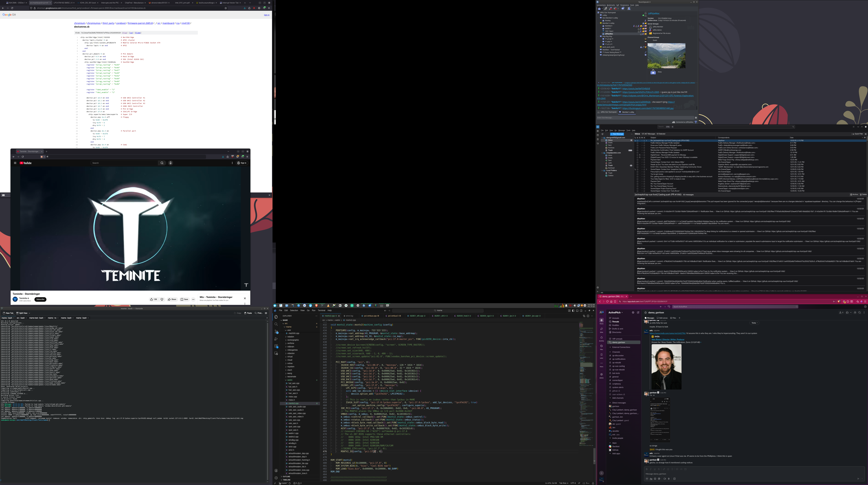
Task: Click the YouTube Like button icon
Action: coord(152,299)
